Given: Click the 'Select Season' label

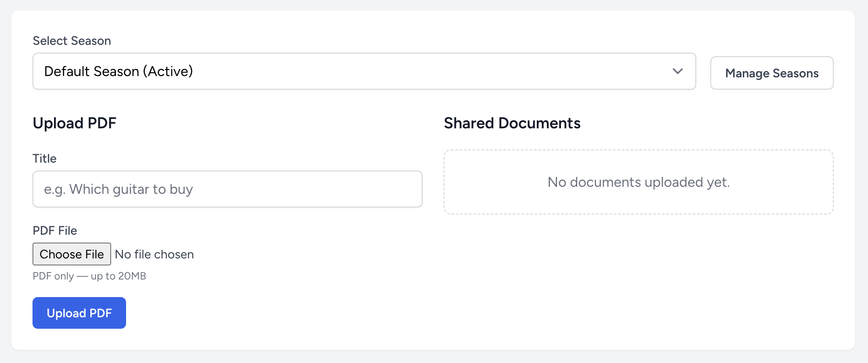Looking at the screenshot, I should (72, 41).
